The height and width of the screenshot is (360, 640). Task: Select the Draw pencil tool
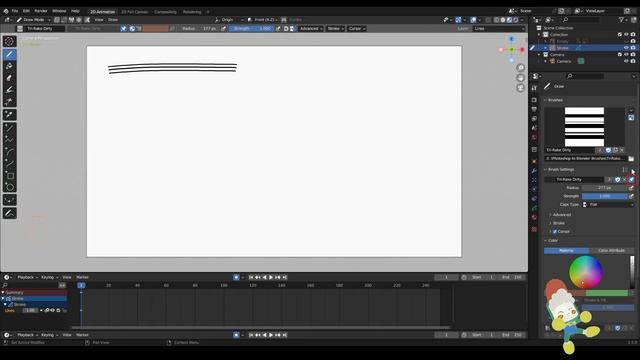point(9,54)
